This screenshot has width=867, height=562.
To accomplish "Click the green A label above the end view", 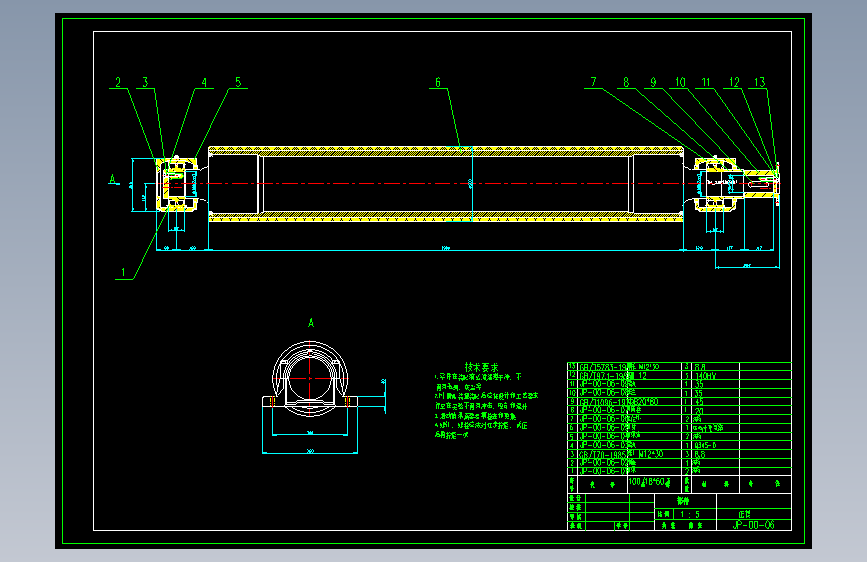I will (311, 322).
